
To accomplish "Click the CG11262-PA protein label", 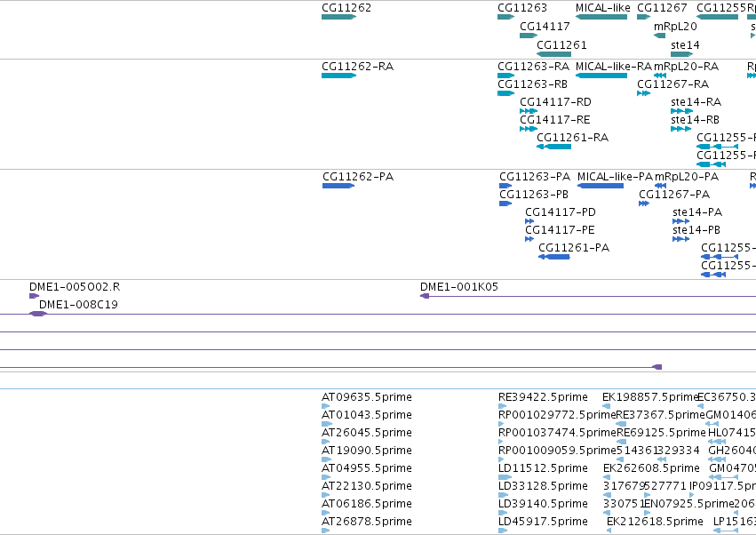I will click(x=358, y=177).
